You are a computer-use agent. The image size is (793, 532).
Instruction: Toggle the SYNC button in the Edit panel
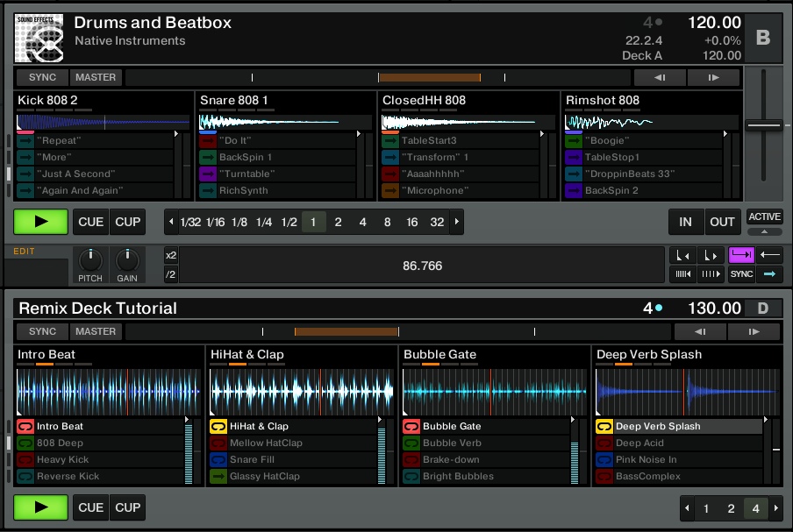click(741, 273)
